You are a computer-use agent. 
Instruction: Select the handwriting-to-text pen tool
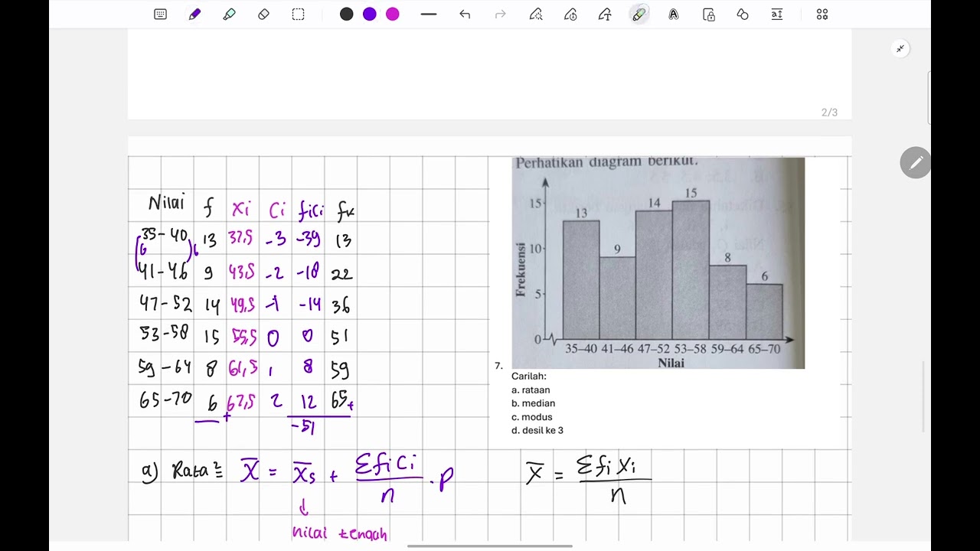605,15
